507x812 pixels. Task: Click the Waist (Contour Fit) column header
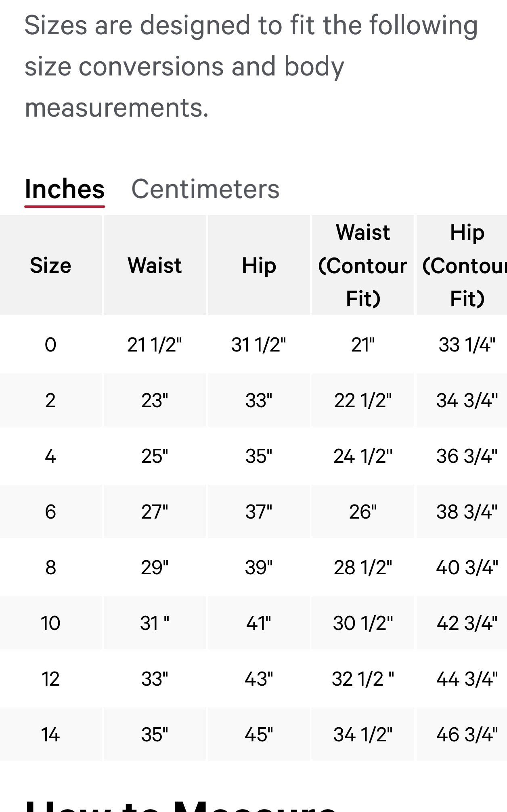coord(363,266)
